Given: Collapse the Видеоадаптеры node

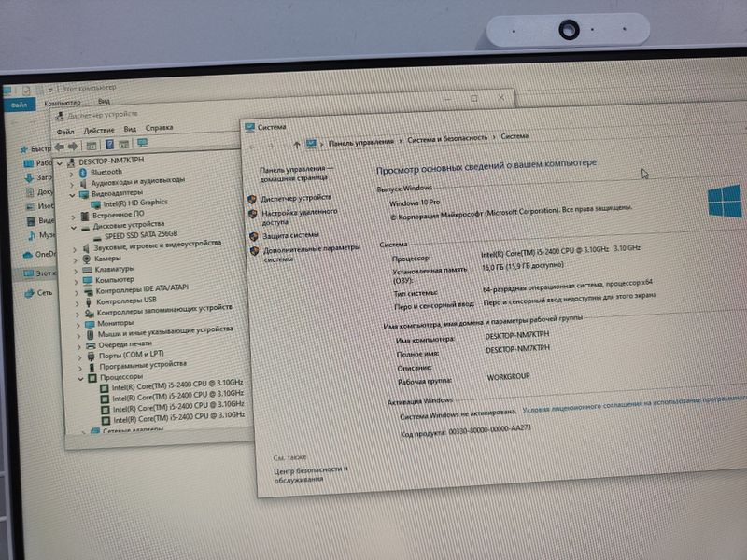Looking at the screenshot, I should tap(72, 195).
